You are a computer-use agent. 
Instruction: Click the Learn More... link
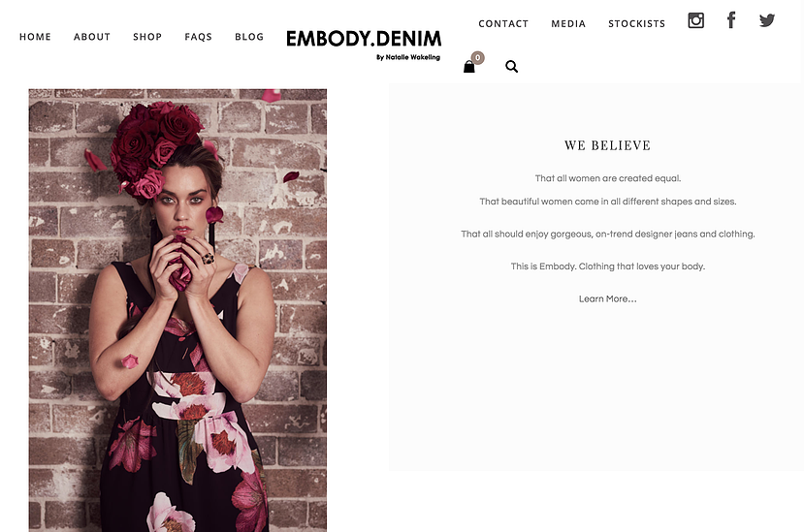(608, 298)
